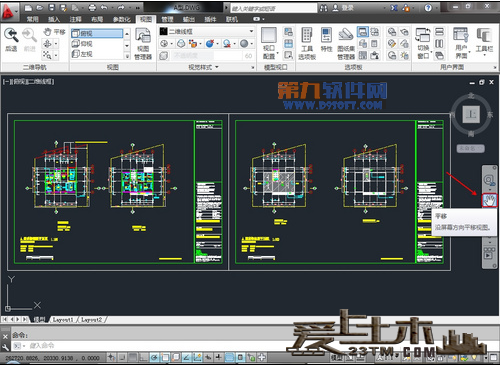Open the Viewport Configuration (视口配置) dropdown
Image resolution: width=501 pixels, height=365 pixels.
[x=269, y=43]
